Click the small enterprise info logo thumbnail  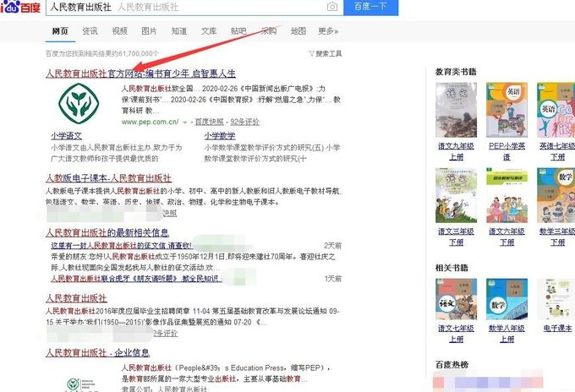point(80,384)
